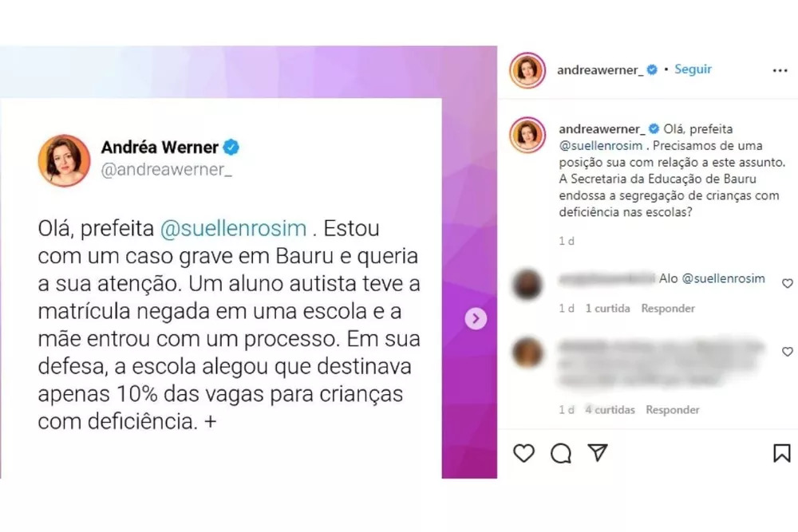
Task: View likes on '1 curtida' comment
Action: coord(607,308)
